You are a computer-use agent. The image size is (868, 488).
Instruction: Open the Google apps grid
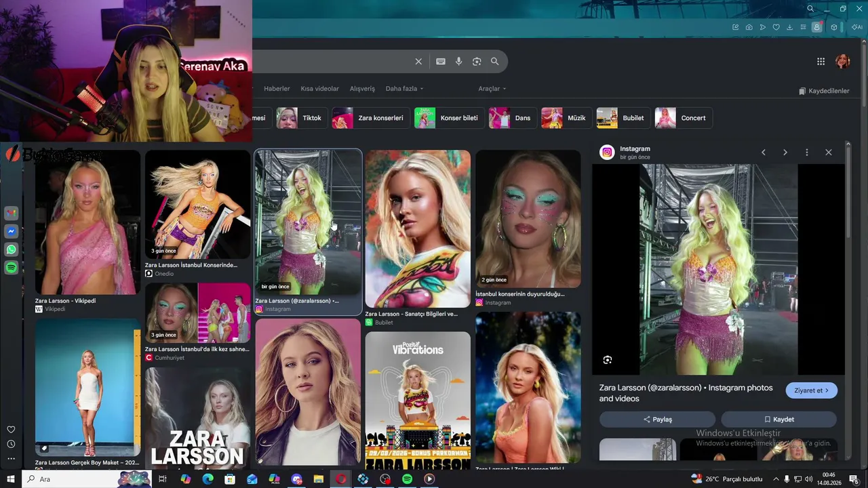pos(821,62)
